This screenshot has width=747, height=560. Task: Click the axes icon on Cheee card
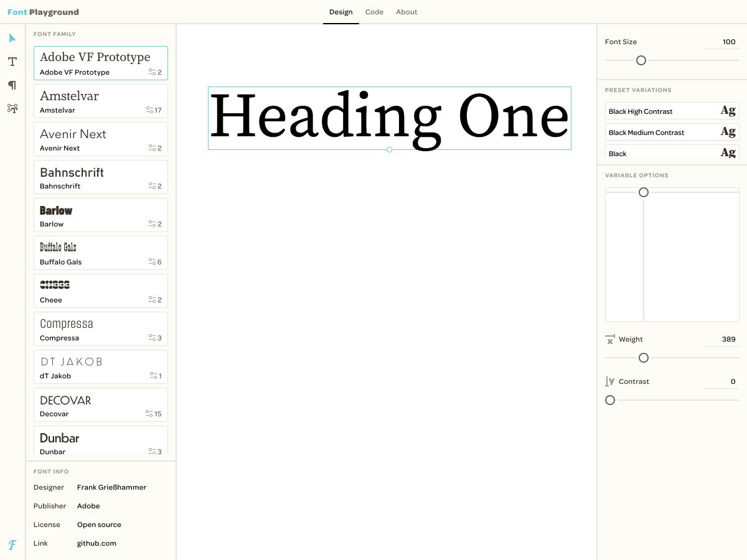[x=152, y=300]
